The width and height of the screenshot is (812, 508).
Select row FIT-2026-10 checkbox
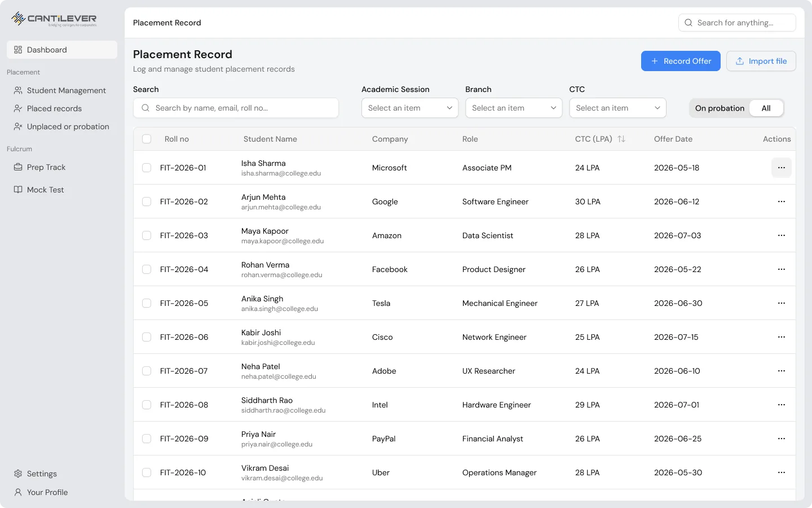coord(147,472)
